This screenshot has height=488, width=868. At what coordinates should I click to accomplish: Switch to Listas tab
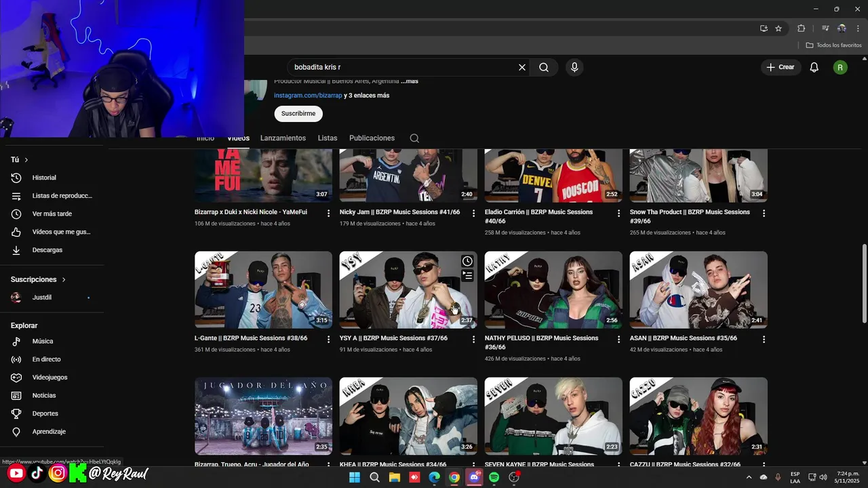coord(328,138)
